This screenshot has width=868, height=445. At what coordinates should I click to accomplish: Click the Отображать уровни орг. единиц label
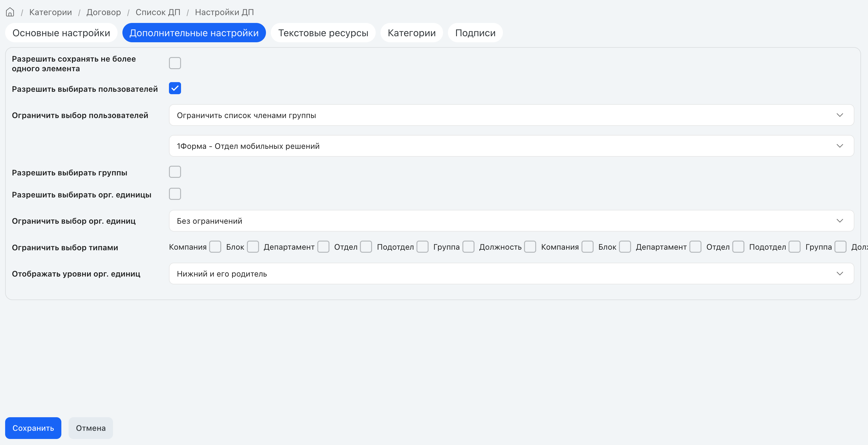[76, 274]
